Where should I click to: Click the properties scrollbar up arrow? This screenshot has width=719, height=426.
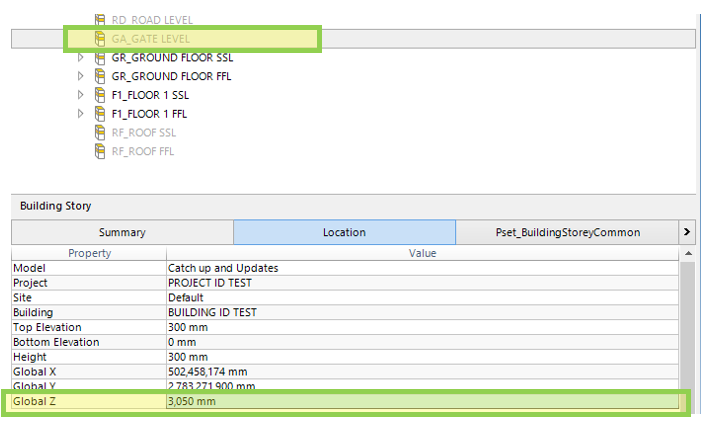click(x=688, y=253)
